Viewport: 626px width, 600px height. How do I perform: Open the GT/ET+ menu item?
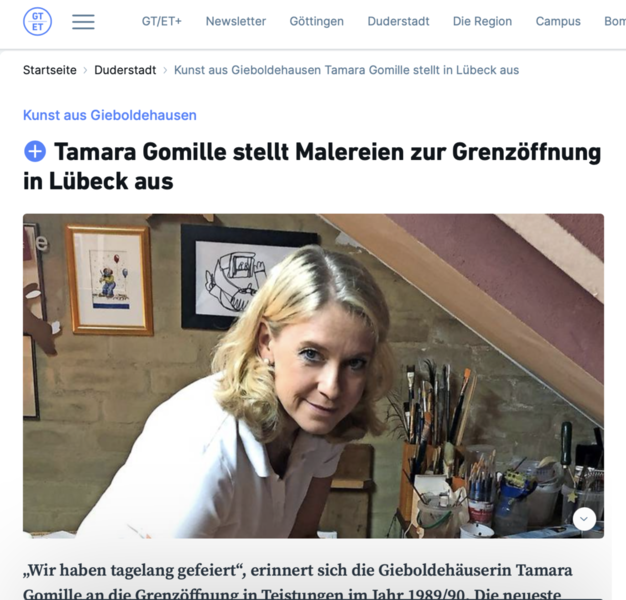point(162,21)
